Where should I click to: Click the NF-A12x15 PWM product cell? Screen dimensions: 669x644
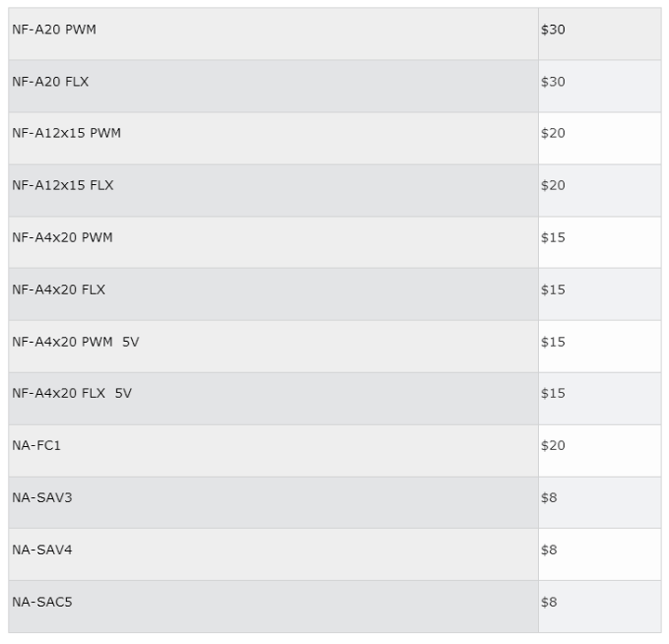coord(66,133)
